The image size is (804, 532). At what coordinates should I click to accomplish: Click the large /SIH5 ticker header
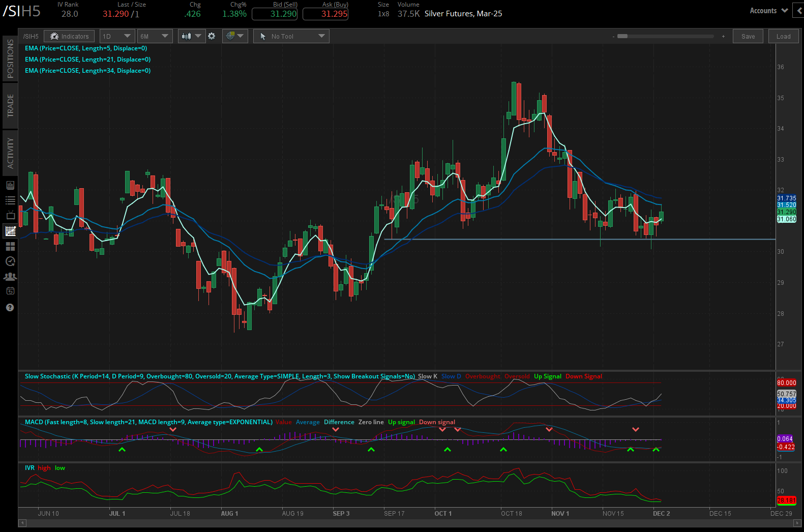coord(22,11)
